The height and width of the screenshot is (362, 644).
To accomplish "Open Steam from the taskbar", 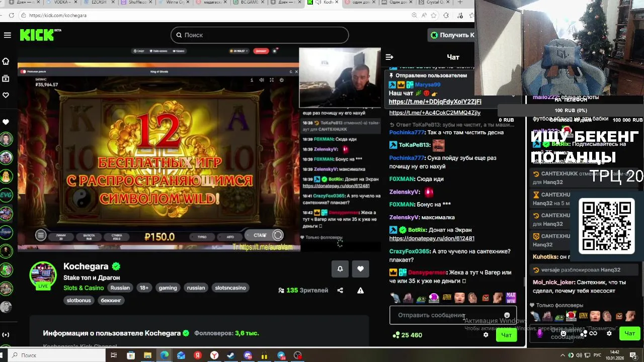I will (231, 355).
